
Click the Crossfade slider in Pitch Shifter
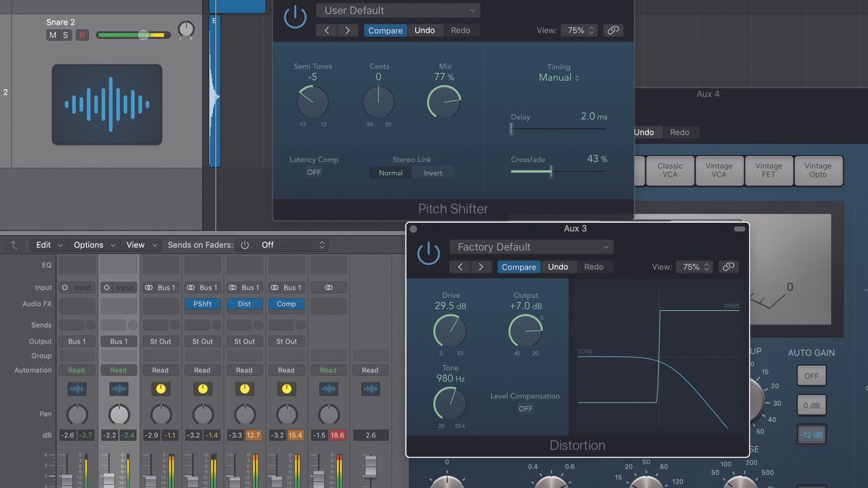tap(551, 173)
